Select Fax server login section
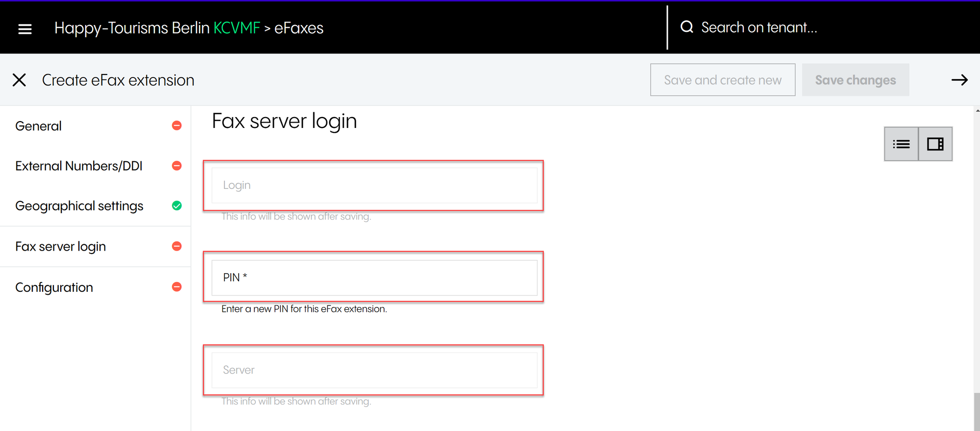980x431 pixels. pyautogui.click(x=61, y=247)
